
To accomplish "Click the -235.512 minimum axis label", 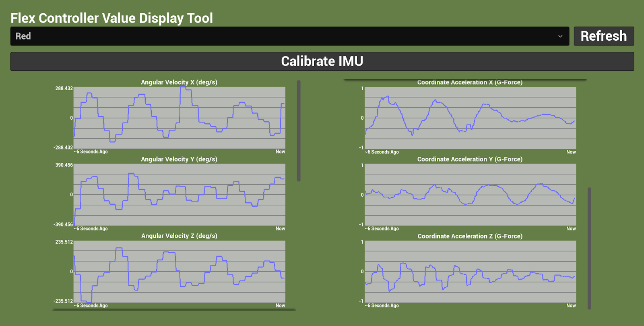I will [x=63, y=301].
